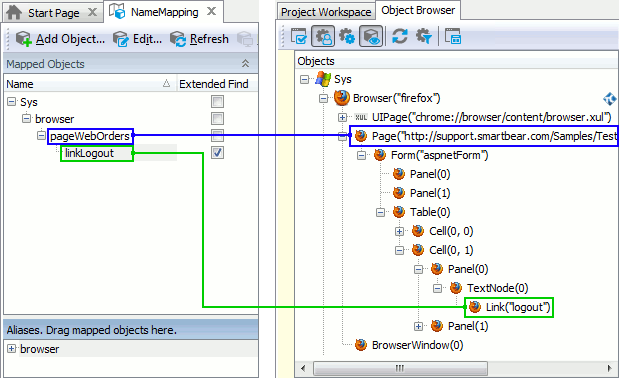Click the icon beside Link("logout")

[475, 307]
